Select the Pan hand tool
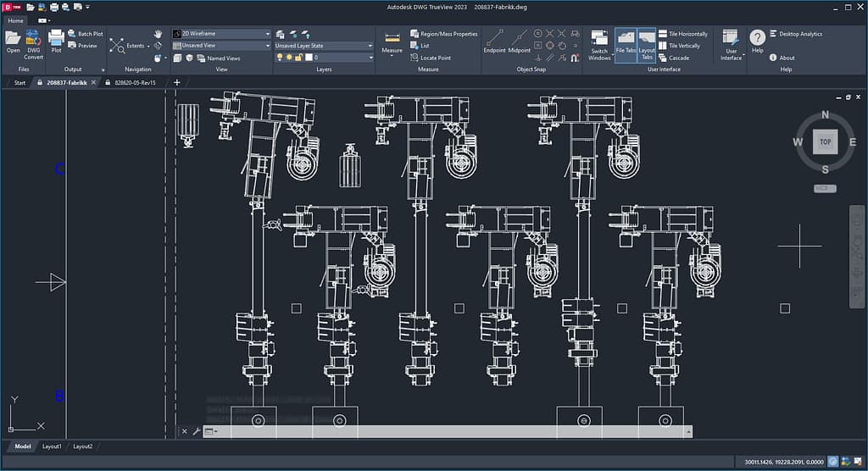 coord(158,34)
